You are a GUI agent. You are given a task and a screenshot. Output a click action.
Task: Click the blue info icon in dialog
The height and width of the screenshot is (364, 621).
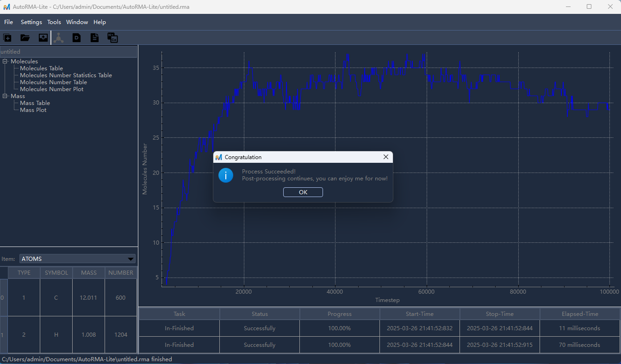click(x=226, y=175)
